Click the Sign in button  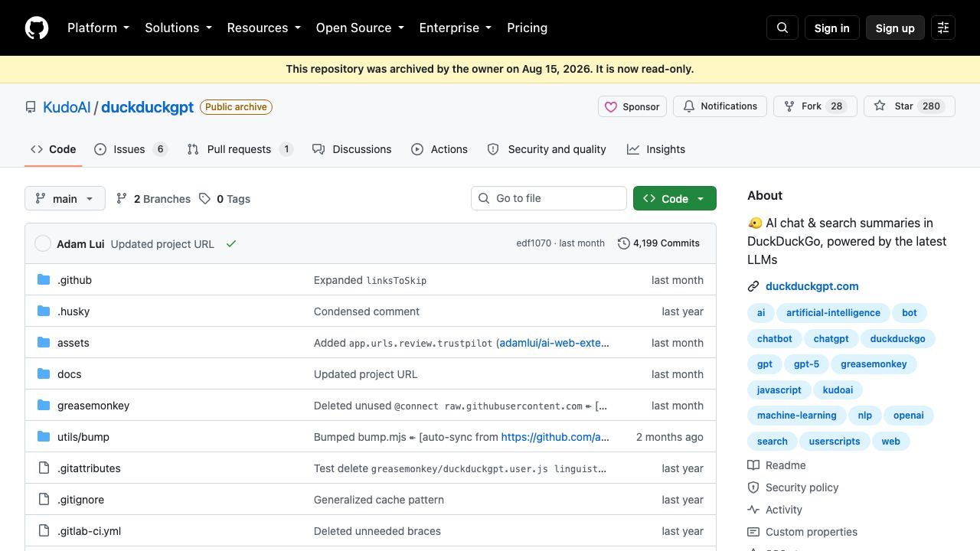[x=832, y=28]
